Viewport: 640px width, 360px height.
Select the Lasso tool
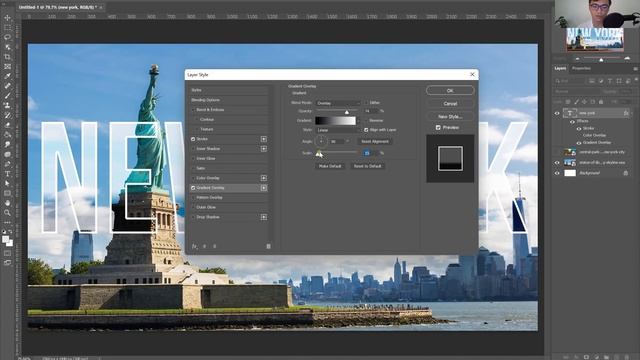[x=7, y=37]
